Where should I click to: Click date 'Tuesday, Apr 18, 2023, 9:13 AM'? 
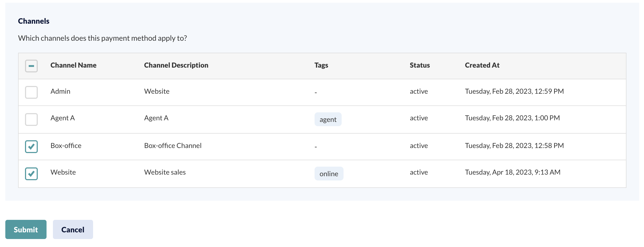pyautogui.click(x=513, y=172)
